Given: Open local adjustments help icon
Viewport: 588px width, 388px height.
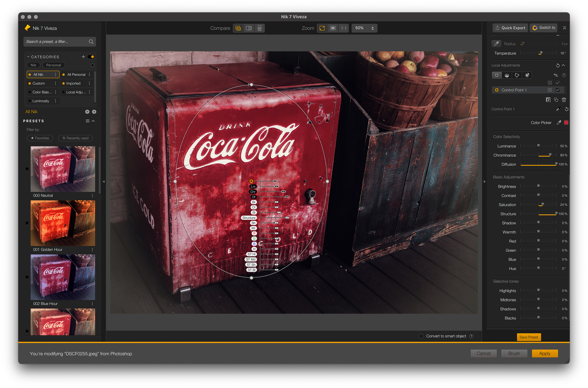Looking at the screenshot, I should 564,75.
